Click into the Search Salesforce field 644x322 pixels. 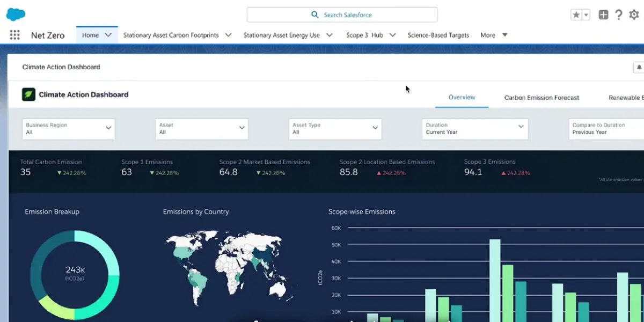(x=342, y=14)
